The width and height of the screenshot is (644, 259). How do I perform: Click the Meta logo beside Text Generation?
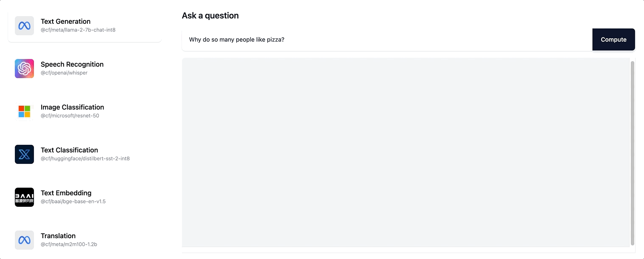click(24, 25)
